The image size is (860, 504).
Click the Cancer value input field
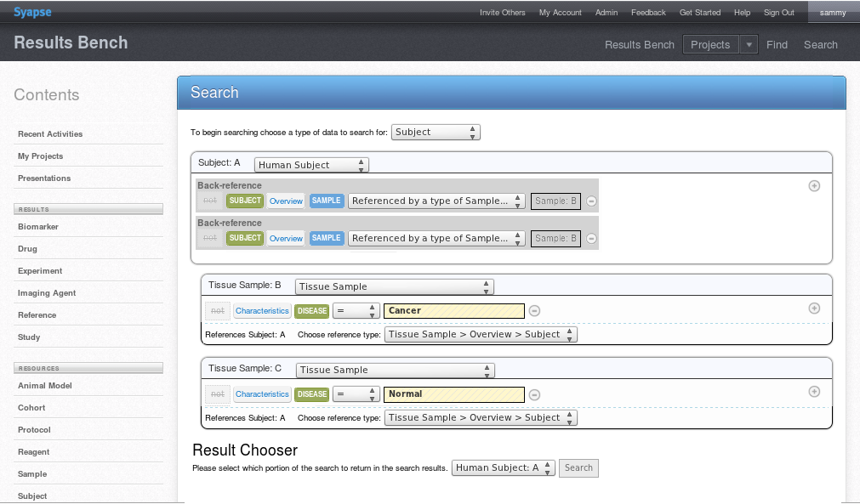point(454,311)
